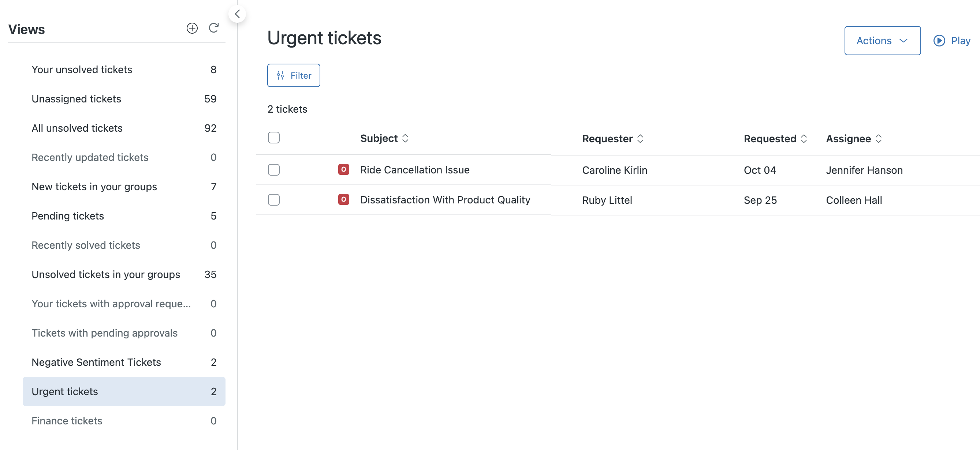The image size is (980, 450).
Task: Open the Ride Cancellation Issue ticket
Action: [x=414, y=170]
